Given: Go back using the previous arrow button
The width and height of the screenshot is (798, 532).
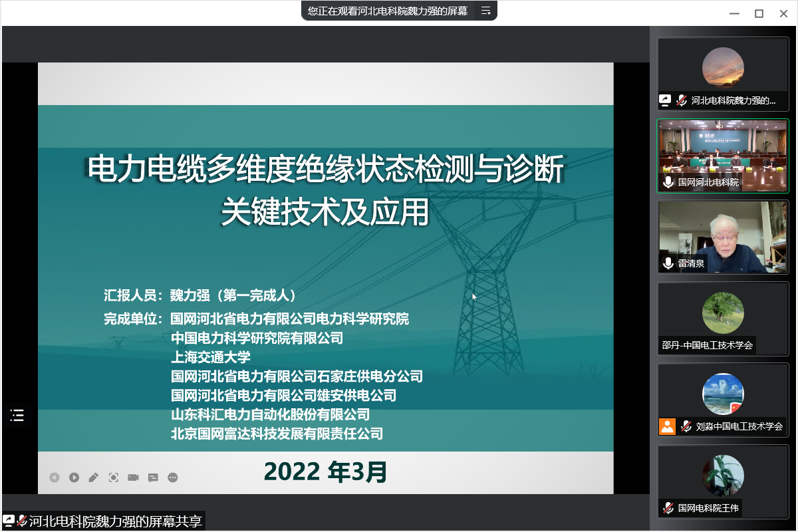Looking at the screenshot, I should (x=55, y=477).
